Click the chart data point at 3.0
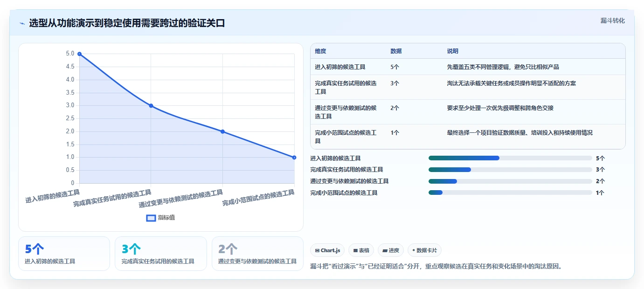This screenshot has height=289, width=644. pyautogui.click(x=151, y=106)
